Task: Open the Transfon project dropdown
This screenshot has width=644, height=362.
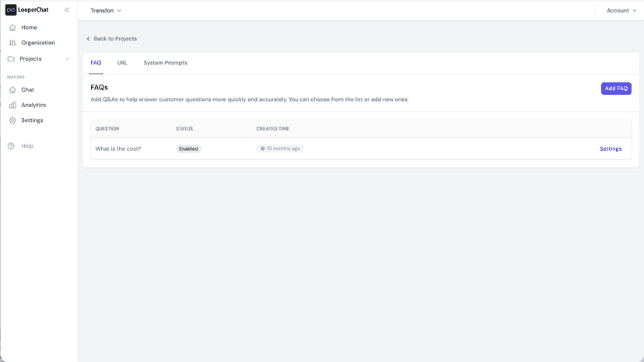Action: coord(106,11)
